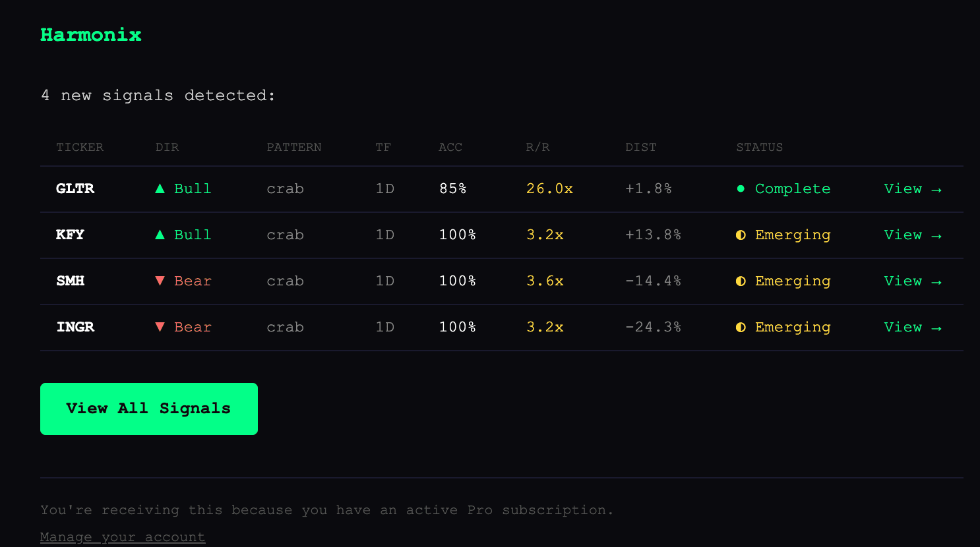Screen dimensions: 980x547
Task: Click the R/R column header
Action: [x=537, y=147]
